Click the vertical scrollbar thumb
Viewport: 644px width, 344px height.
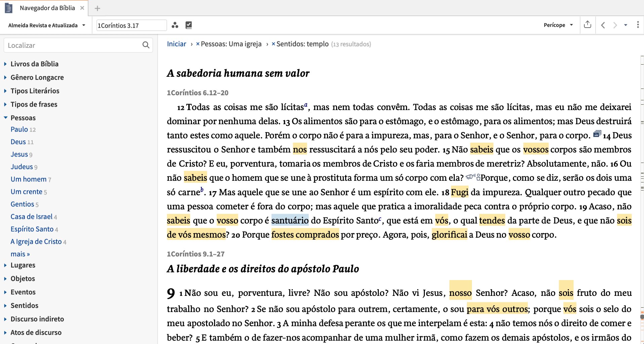click(x=642, y=317)
